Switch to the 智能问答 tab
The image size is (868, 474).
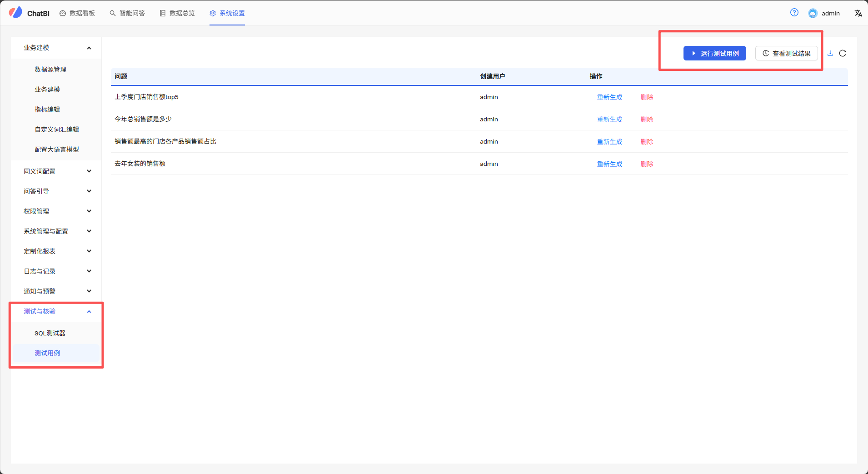pyautogui.click(x=127, y=13)
